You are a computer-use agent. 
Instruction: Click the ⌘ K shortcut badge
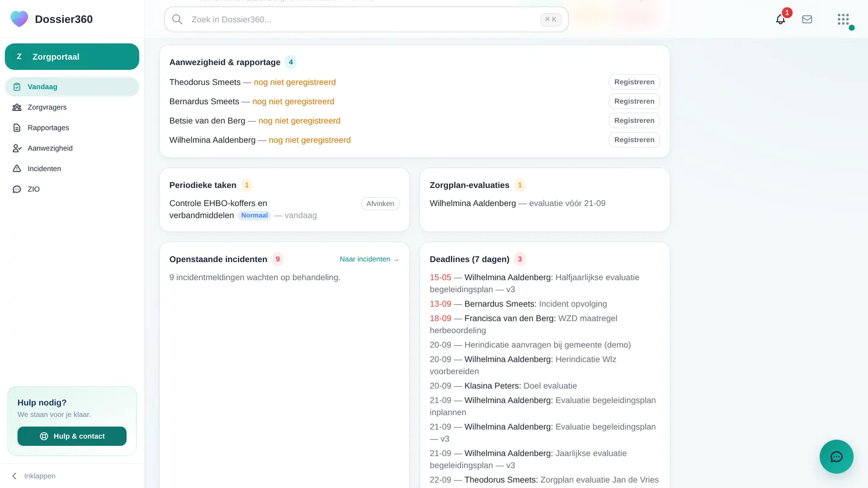click(551, 19)
